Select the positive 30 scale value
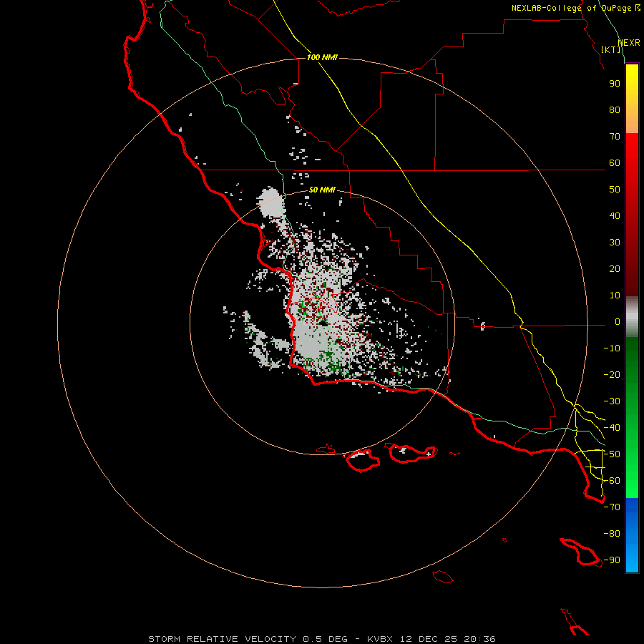The height and width of the screenshot is (644, 644). click(x=615, y=243)
